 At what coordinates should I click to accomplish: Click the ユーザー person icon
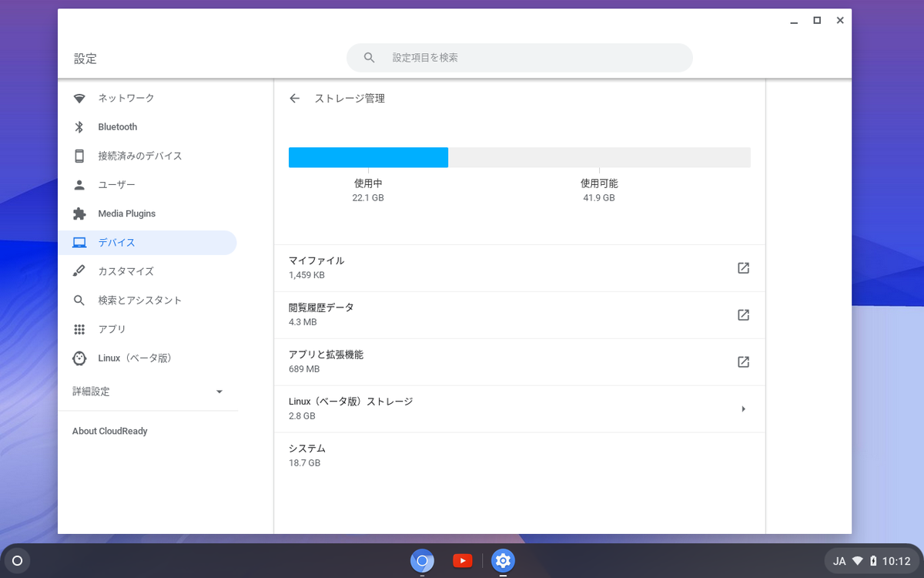[79, 184]
